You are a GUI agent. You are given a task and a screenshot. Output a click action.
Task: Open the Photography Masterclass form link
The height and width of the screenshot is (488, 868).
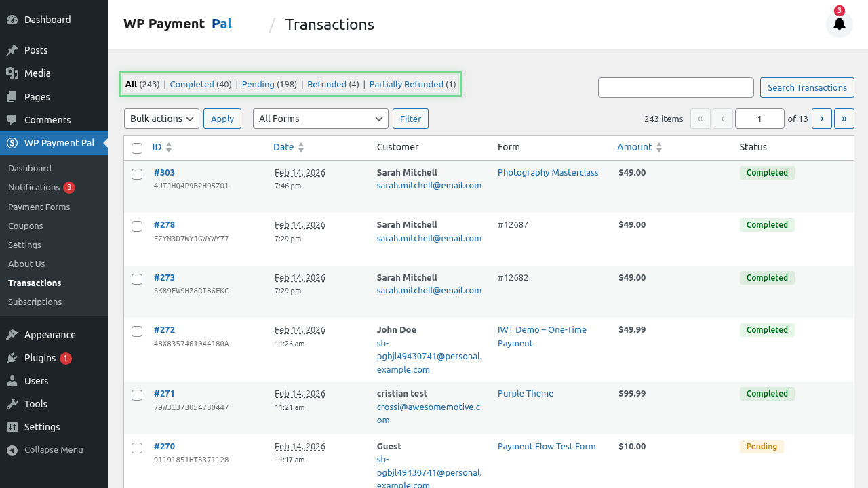click(x=547, y=173)
